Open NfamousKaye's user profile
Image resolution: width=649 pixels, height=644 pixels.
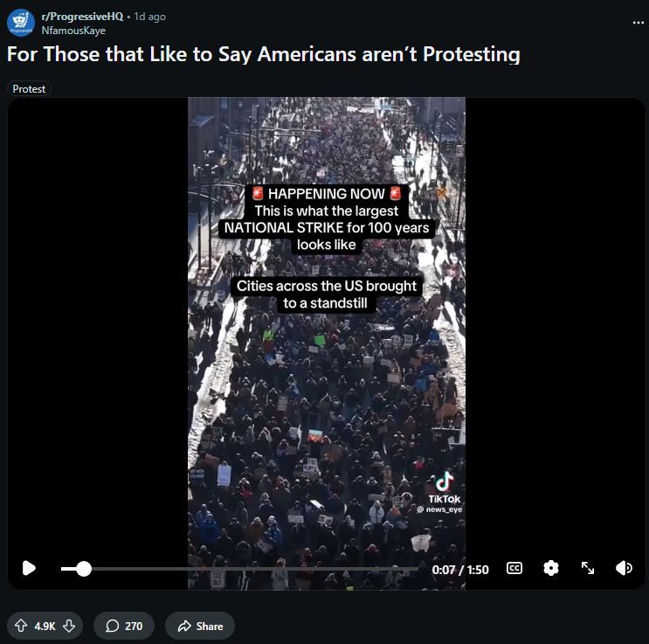[x=73, y=31]
